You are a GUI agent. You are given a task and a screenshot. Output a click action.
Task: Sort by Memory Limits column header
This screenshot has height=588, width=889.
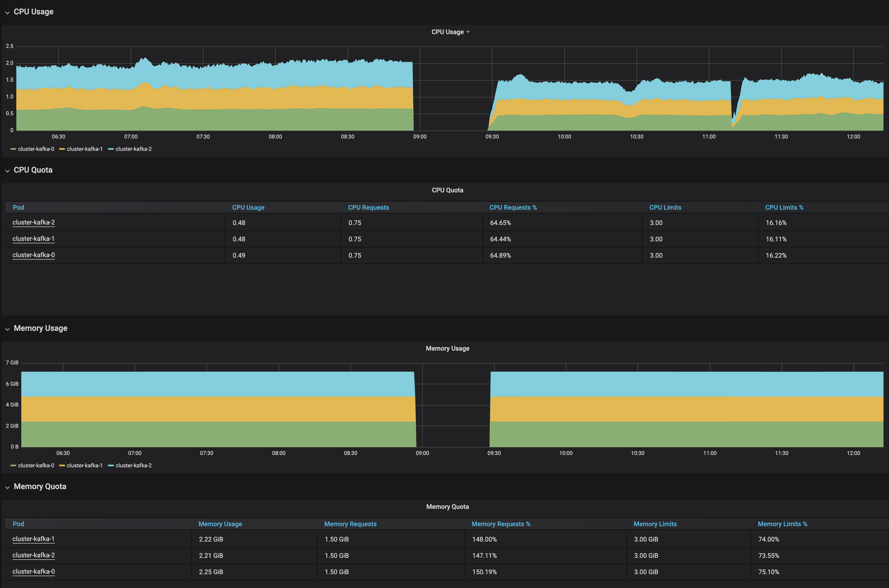pos(655,524)
